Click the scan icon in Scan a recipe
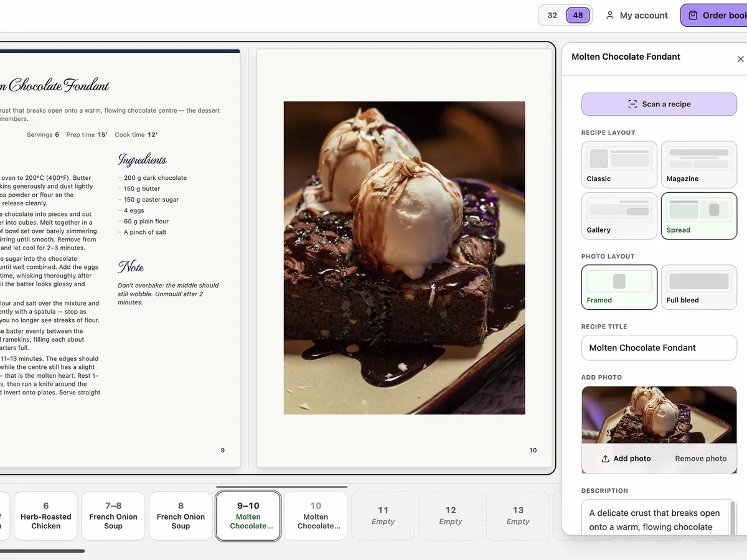Image resolution: width=747 pixels, height=560 pixels. (632, 104)
